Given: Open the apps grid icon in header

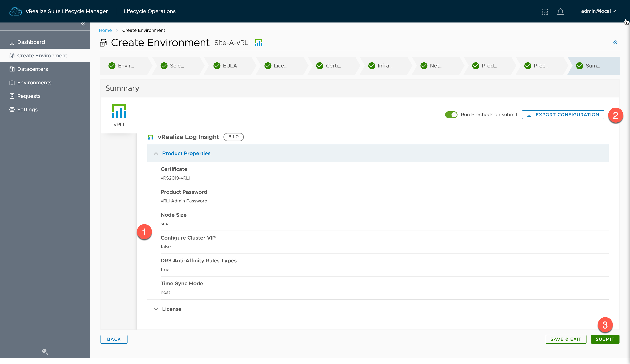Looking at the screenshot, I should coord(544,11).
